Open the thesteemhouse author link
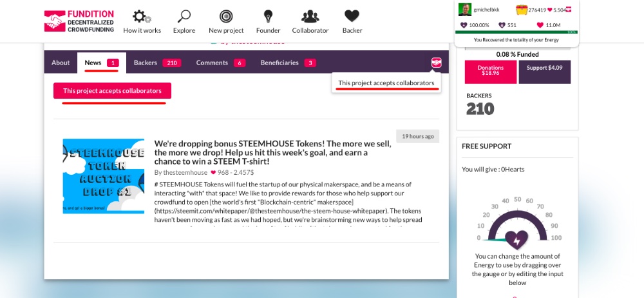 [x=185, y=172]
